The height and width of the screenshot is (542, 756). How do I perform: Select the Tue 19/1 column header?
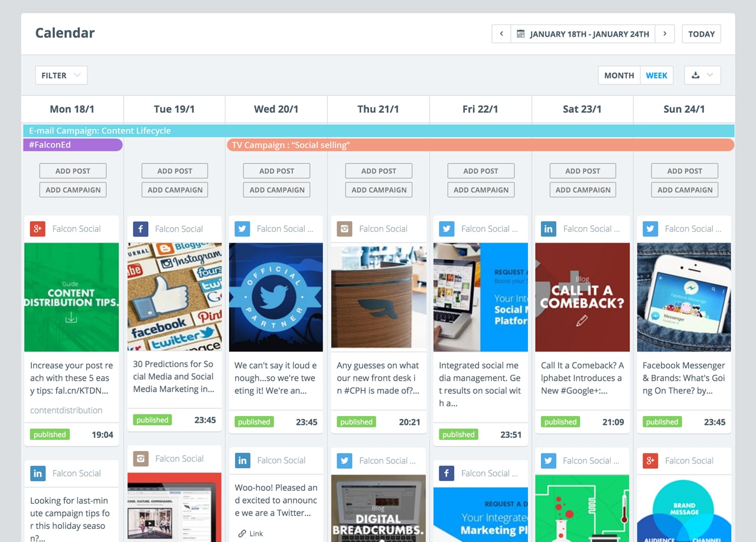[x=174, y=109]
